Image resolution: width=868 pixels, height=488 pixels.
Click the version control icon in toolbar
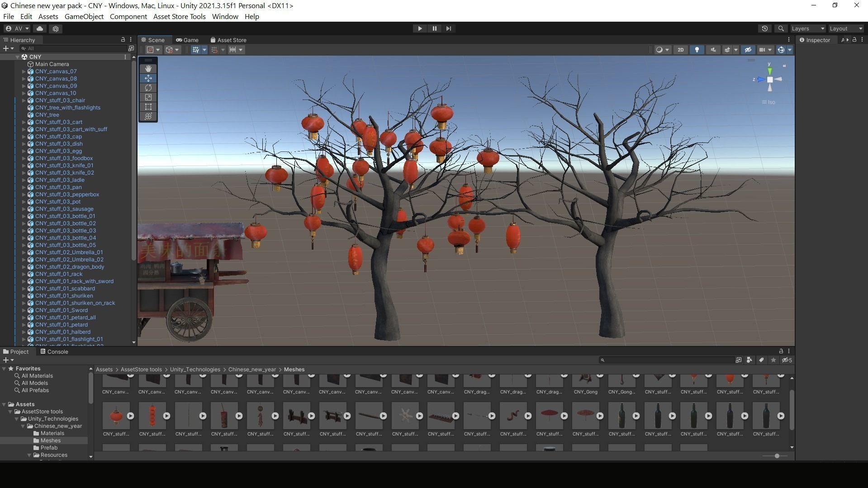coord(56,28)
